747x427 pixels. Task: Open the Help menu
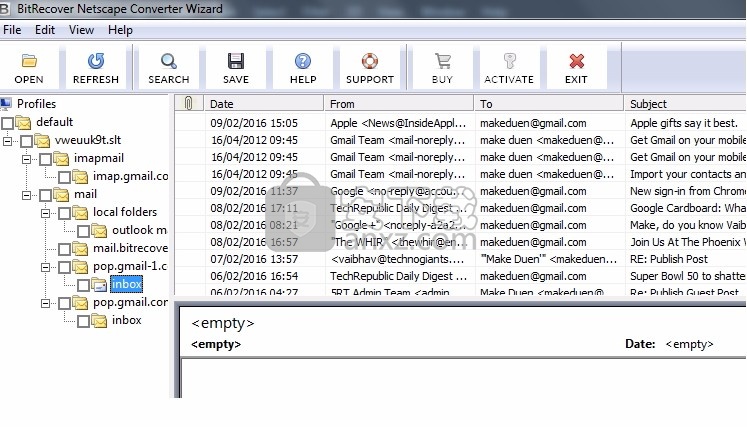coord(120,30)
